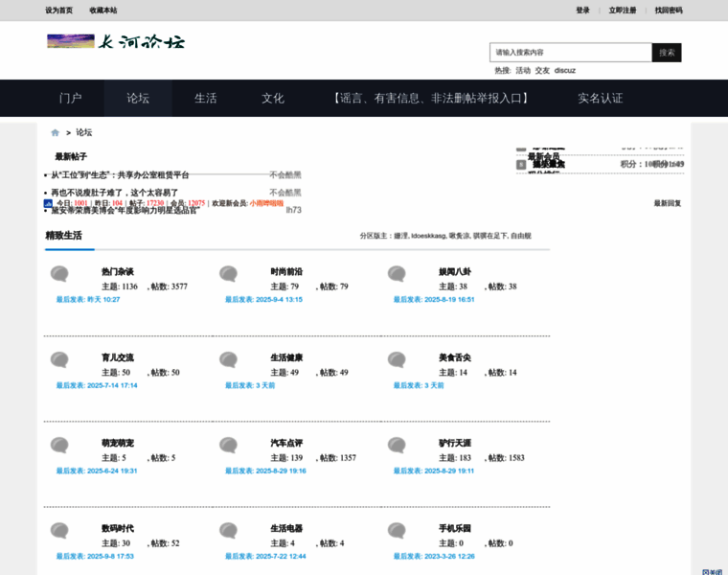Open the 娱闻八卦 forum title
728x575 pixels.
[x=455, y=272]
